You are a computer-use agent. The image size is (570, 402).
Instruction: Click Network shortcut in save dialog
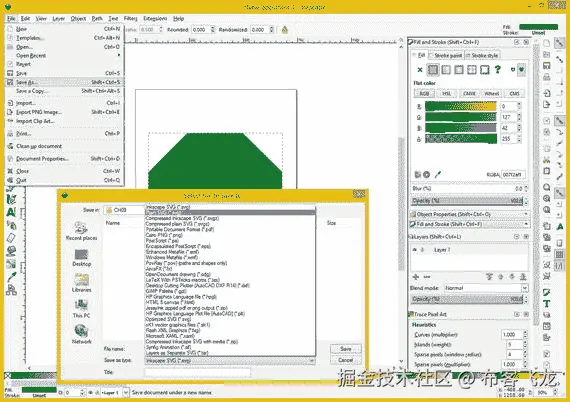81,335
